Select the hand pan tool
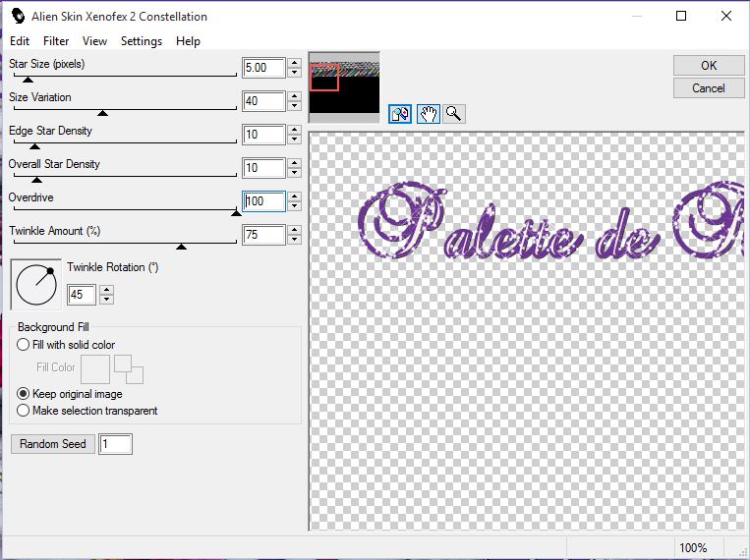Image resolution: width=750 pixels, height=560 pixels. (429, 114)
